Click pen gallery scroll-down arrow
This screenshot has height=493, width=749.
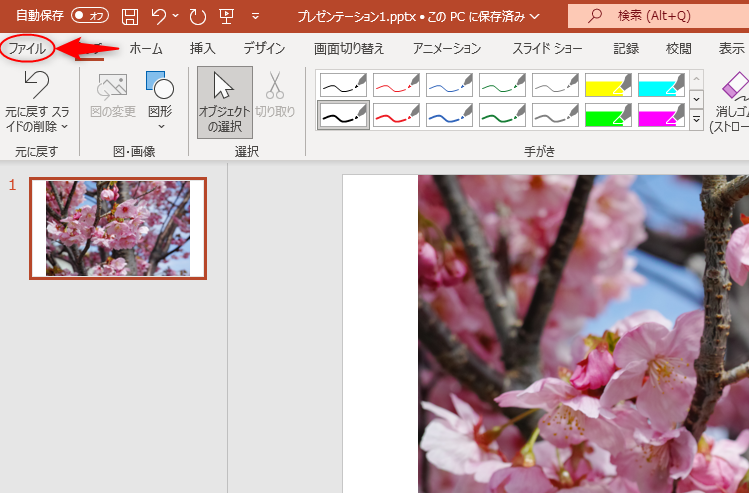[x=696, y=99]
